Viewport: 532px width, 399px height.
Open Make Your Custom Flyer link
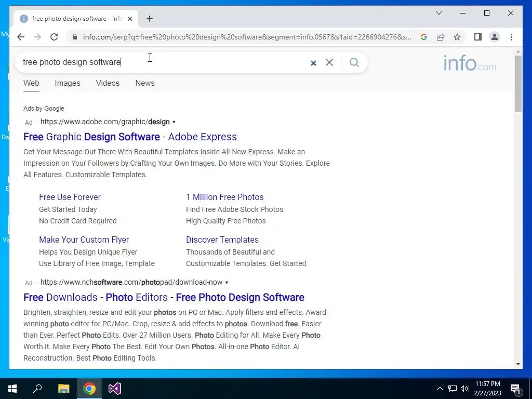coord(84,240)
